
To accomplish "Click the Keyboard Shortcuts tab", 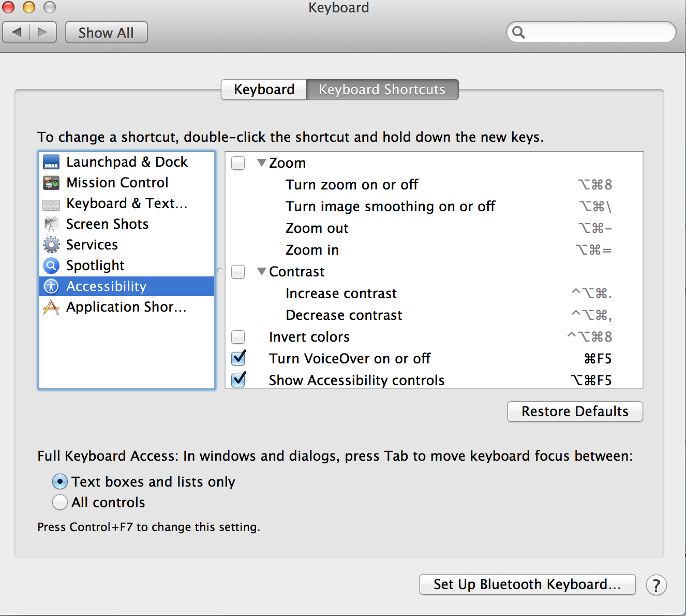I will [x=382, y=90].
